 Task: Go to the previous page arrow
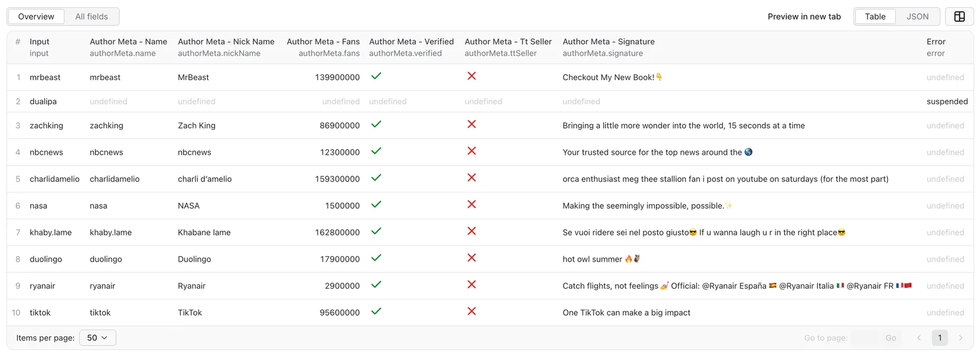tap(919, 338)
